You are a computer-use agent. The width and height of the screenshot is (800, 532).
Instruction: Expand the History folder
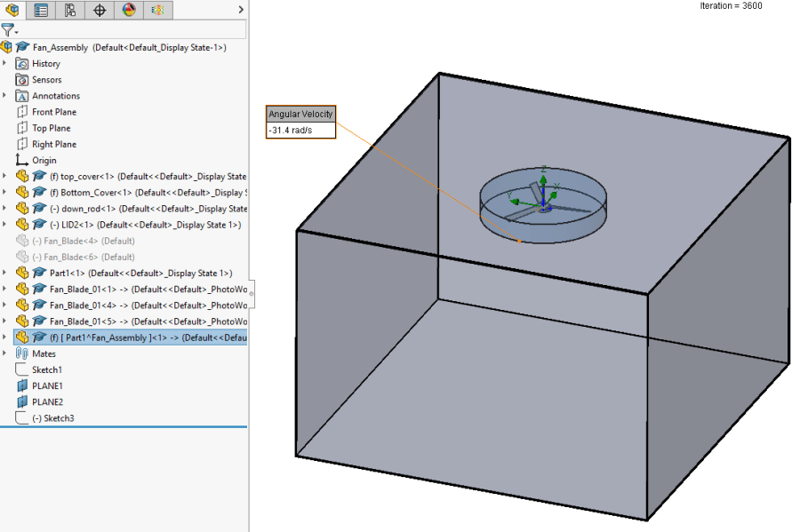[x=4, y=63]
